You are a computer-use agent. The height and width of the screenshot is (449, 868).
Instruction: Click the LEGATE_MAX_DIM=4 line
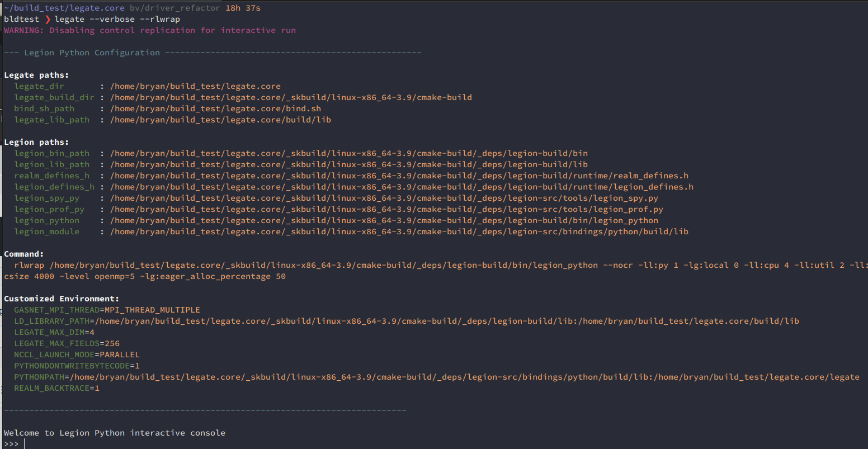(x=54, y=332)
